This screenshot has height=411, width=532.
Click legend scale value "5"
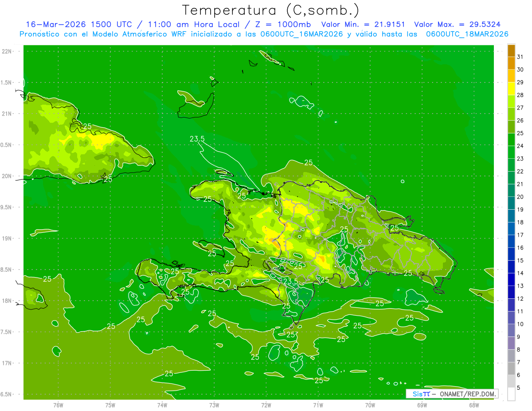click(519, 388)
